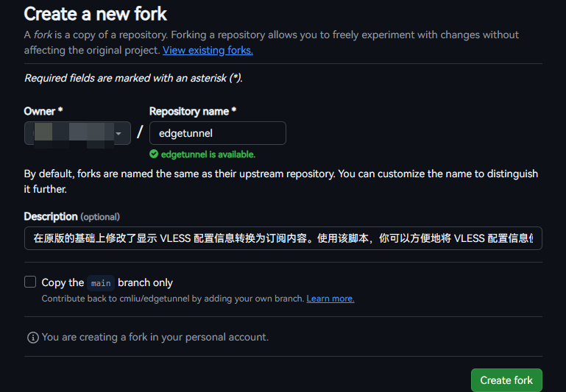Click the info icon beside personal account note
The height and width of the screenshot is (392, 566).
click(x=32, y=338)
